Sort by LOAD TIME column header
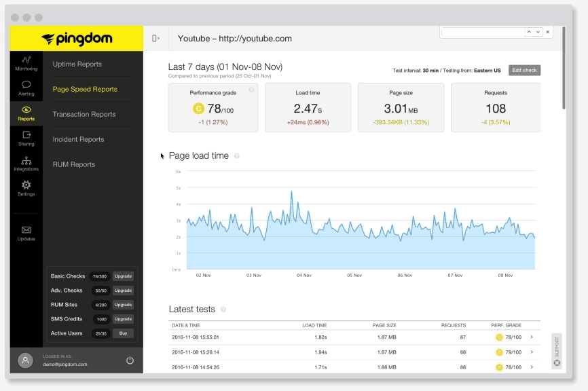Viewport: 588px width, 391px height. click(314, 325)
